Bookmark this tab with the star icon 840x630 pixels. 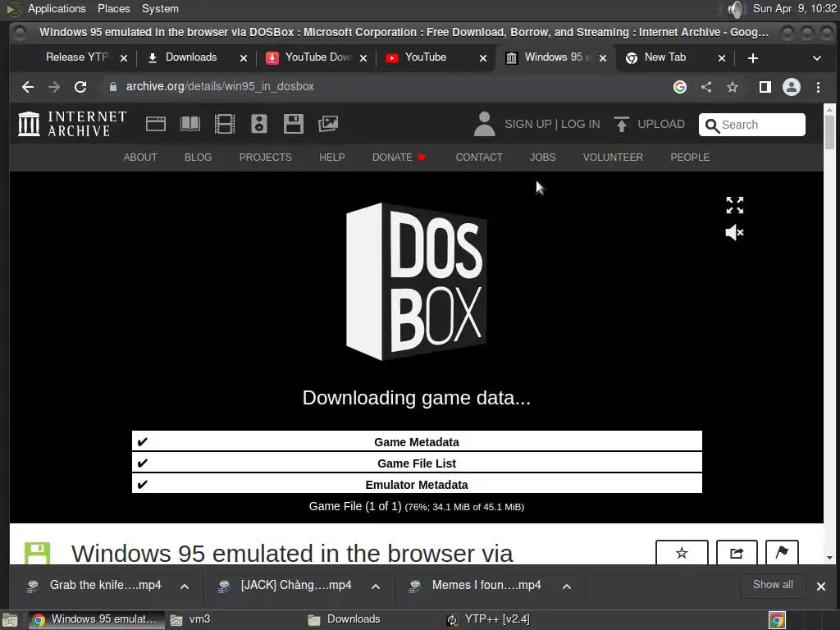click(x=733, y=87)
